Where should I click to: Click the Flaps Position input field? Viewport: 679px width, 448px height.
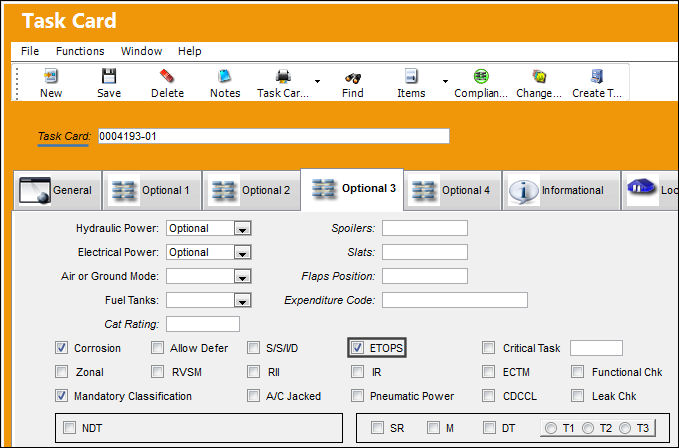[425, 276]
